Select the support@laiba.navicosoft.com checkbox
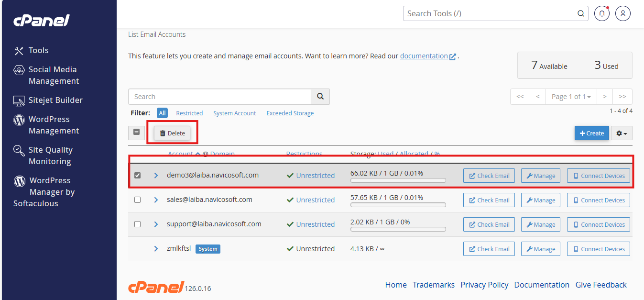This screenshot has height=300, width=644. tap(138, 224)
